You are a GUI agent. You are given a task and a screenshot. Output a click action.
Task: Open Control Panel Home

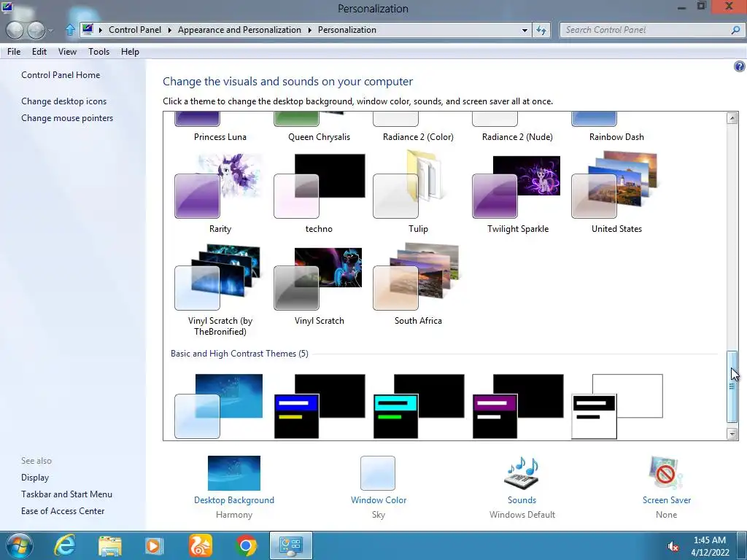point(61,75)
